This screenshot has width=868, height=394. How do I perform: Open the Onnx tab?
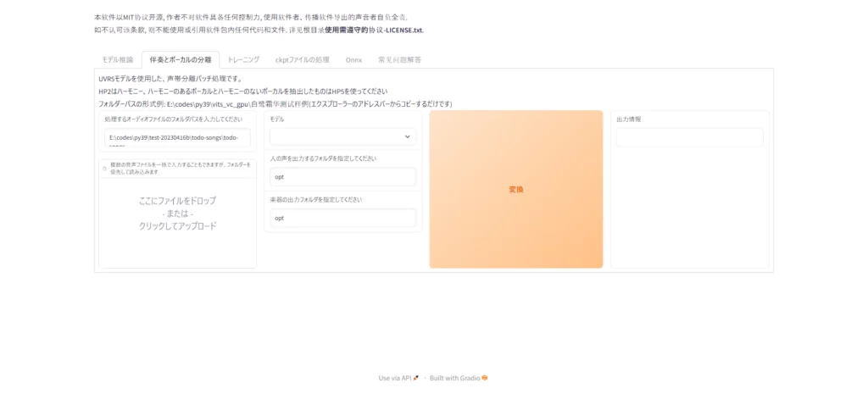tap(353, 59)
